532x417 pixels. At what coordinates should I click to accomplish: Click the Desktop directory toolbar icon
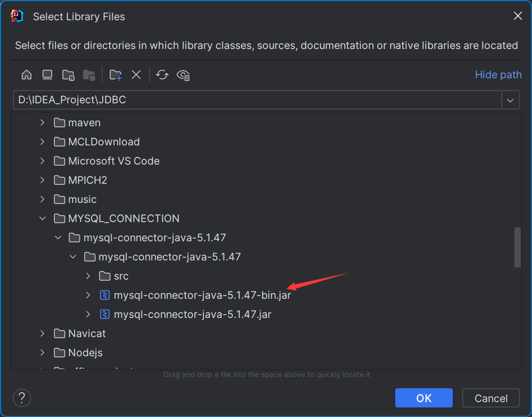47,75
